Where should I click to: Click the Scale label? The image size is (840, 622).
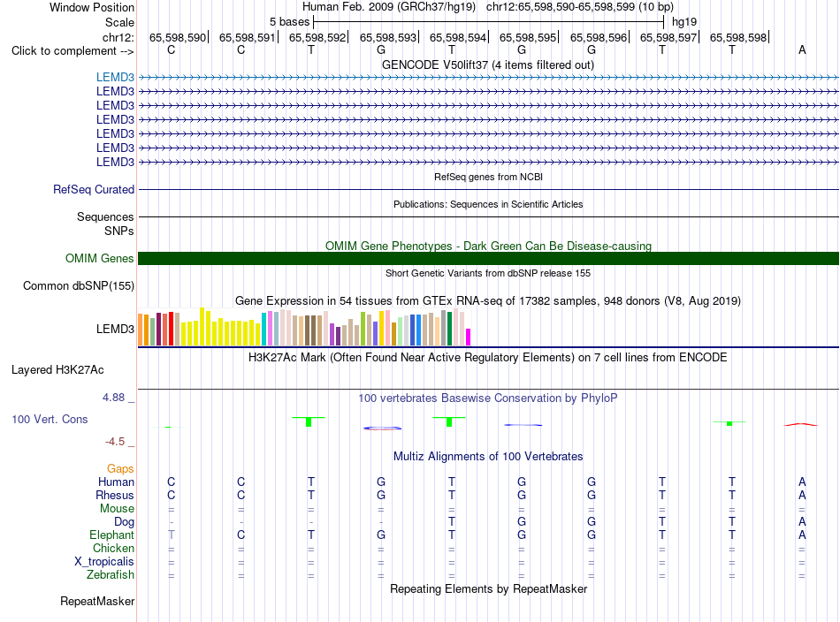pos(119,22)
